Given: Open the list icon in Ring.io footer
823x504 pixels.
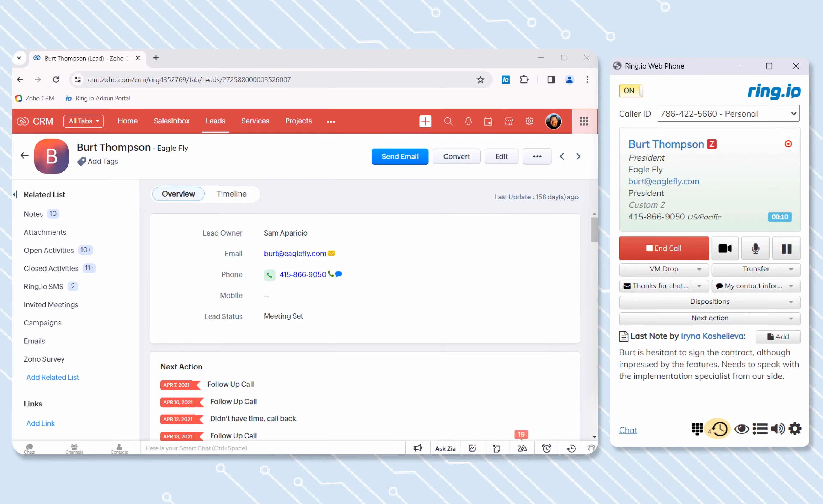Looking at the screenshot, I should [x=760, y=429].
